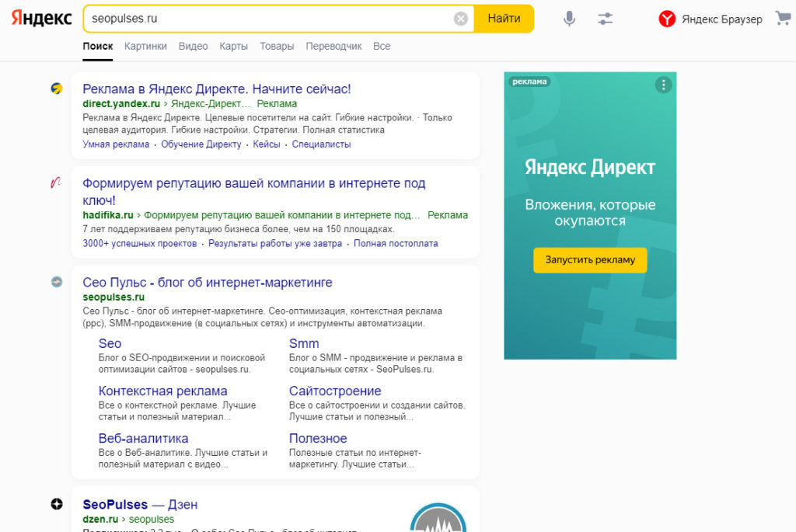
Task: Click the hadifika.ru result favicon
Action: point(56,183)
